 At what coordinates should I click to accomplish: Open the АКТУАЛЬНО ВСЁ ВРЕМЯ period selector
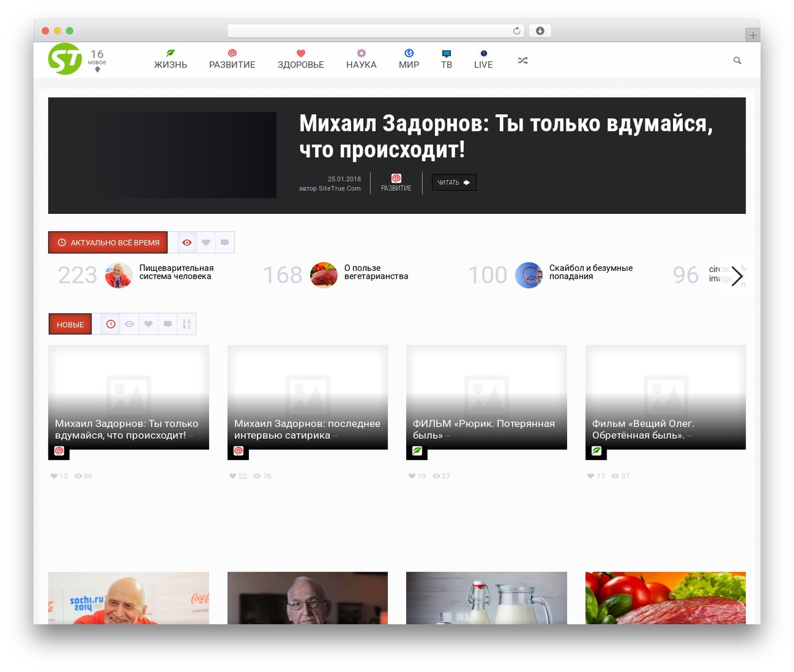(108, 242)
